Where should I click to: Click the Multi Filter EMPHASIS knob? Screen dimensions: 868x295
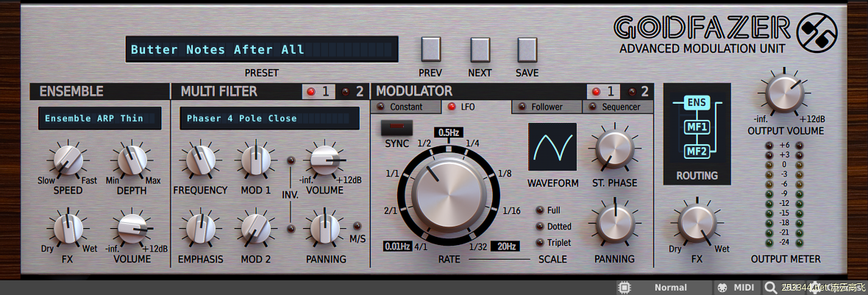click(x=200, y=229)
